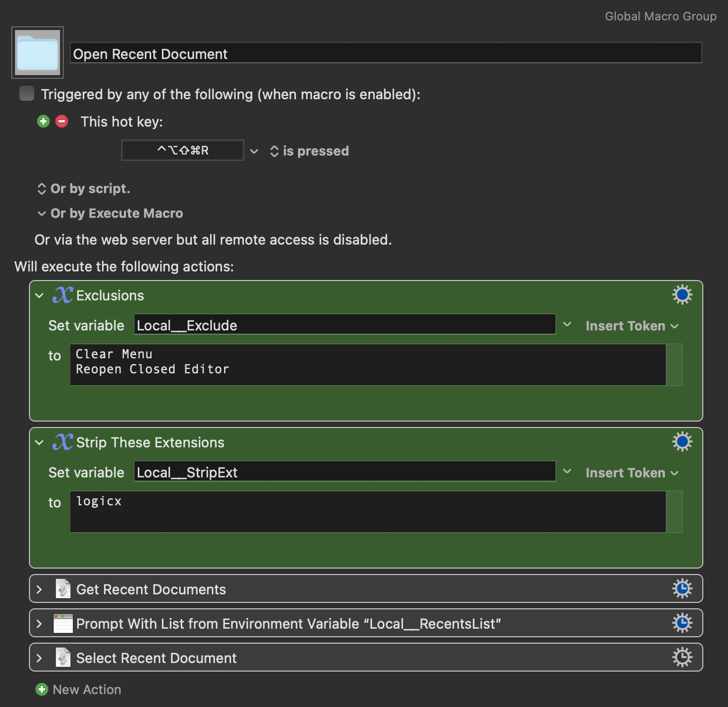Open variable dropdown next to Local__StripExt
The height and width of the screenshot is (707, 728).
point(567,472)
